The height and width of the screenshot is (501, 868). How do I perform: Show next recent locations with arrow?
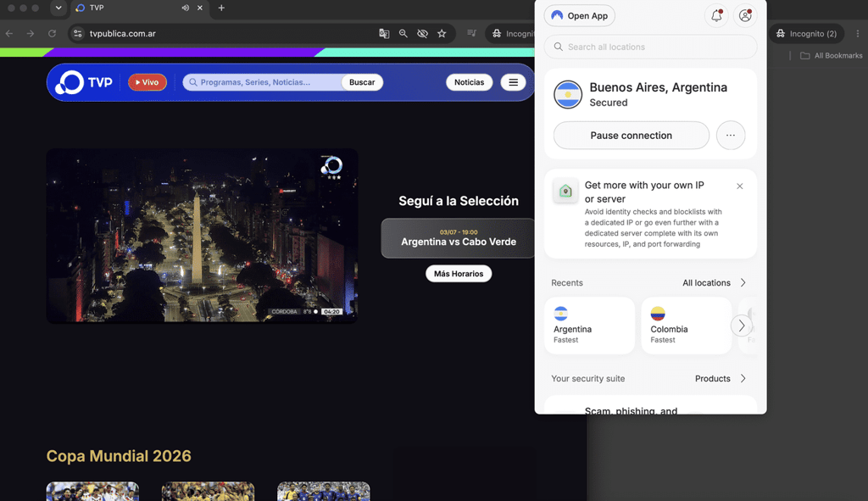tap(741, 326)
